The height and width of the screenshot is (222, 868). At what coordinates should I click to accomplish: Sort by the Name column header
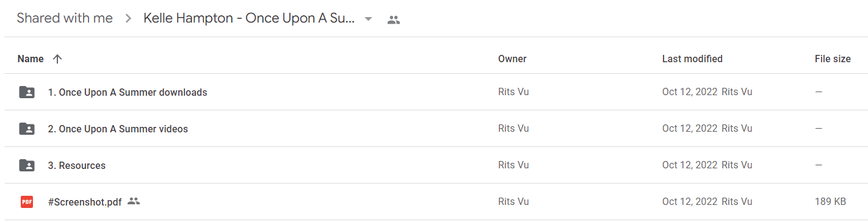click(x=31, y=59)
